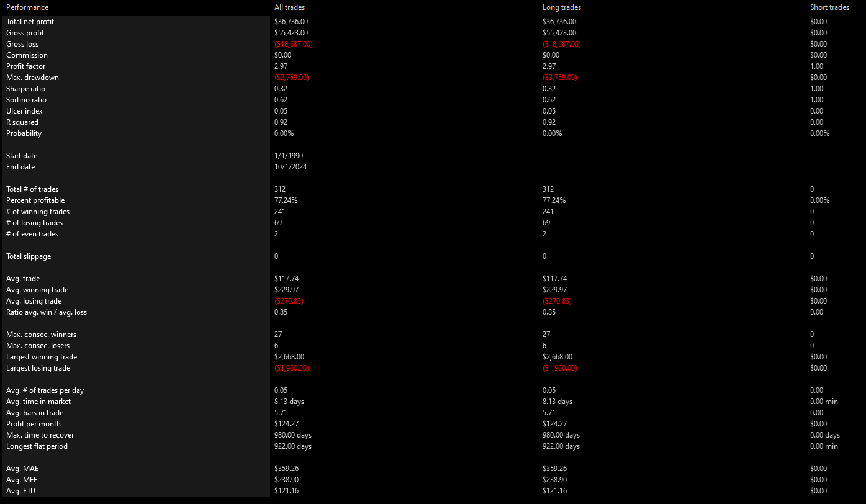Select the Avg. ETD row label
The width and height of the screenshot is (866, 504).
pos(22,491)
